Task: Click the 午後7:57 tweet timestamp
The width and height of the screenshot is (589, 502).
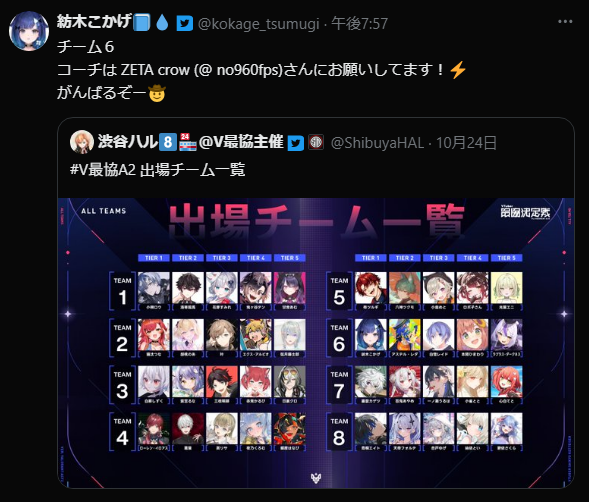Action: click(x=359, y=24)
